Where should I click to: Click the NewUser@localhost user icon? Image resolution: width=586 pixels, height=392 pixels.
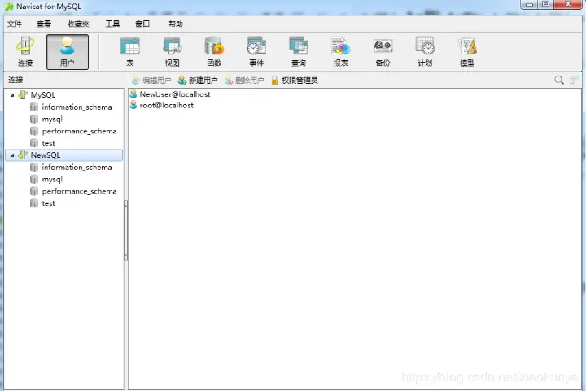[x=133, y=94]
